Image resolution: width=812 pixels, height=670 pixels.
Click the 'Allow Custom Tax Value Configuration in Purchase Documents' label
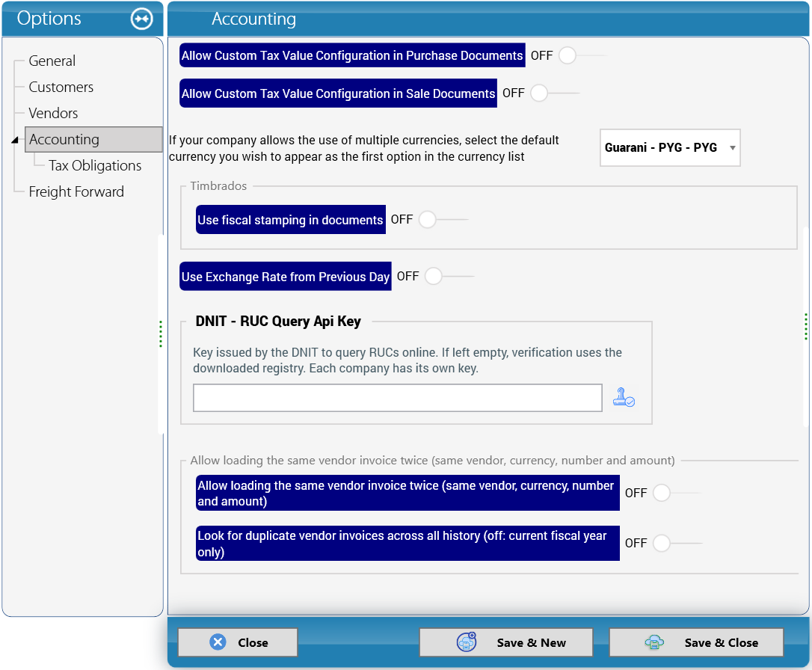tap(352, 55)
